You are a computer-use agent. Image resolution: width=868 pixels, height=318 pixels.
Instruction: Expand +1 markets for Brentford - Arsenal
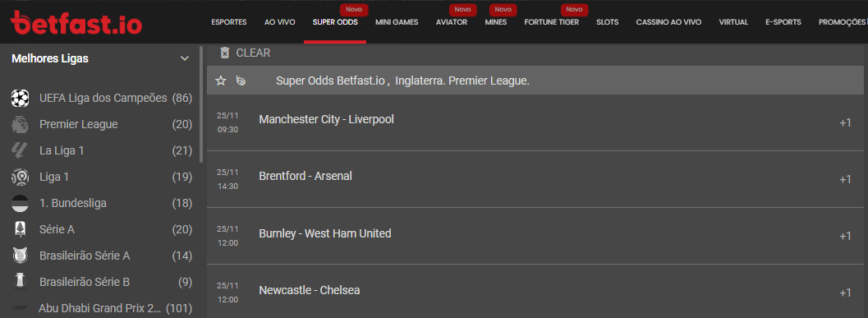(845, 179)
